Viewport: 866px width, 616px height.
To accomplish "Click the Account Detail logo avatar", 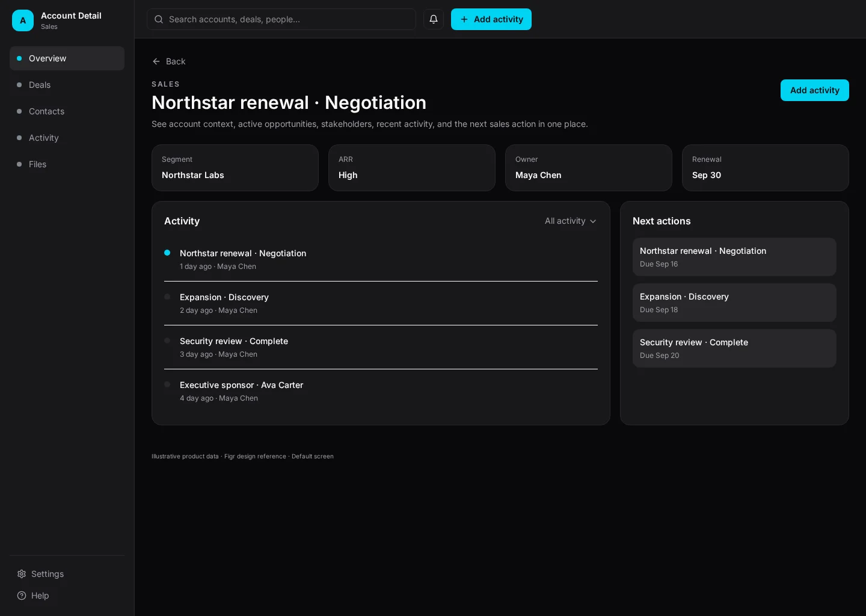I will pyautogui.click(x=23, y=20).
